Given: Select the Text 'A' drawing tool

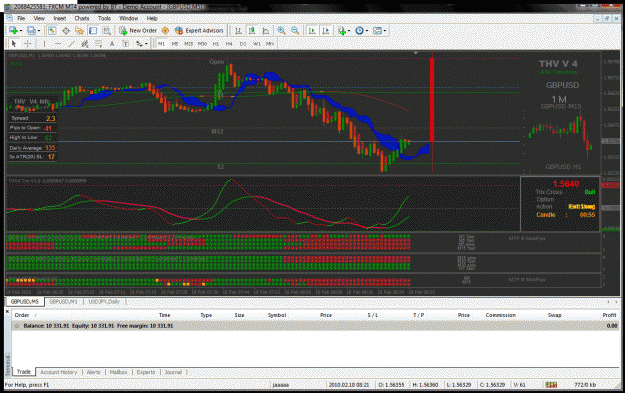Looking at the screenshot, I should point(112,44).
